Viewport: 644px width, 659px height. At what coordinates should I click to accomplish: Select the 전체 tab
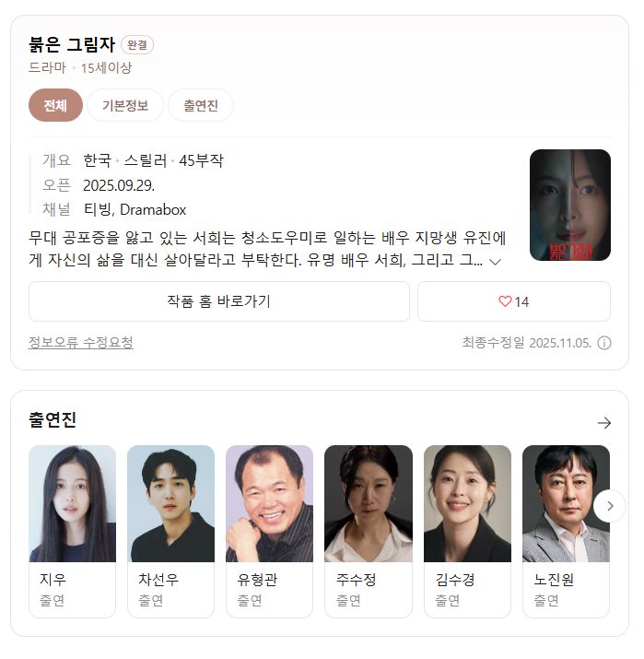pos(55,105)
